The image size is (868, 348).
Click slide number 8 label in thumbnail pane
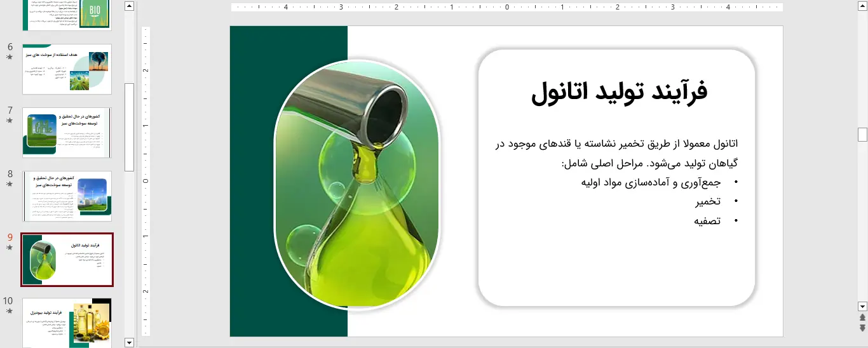coord(10,174)
